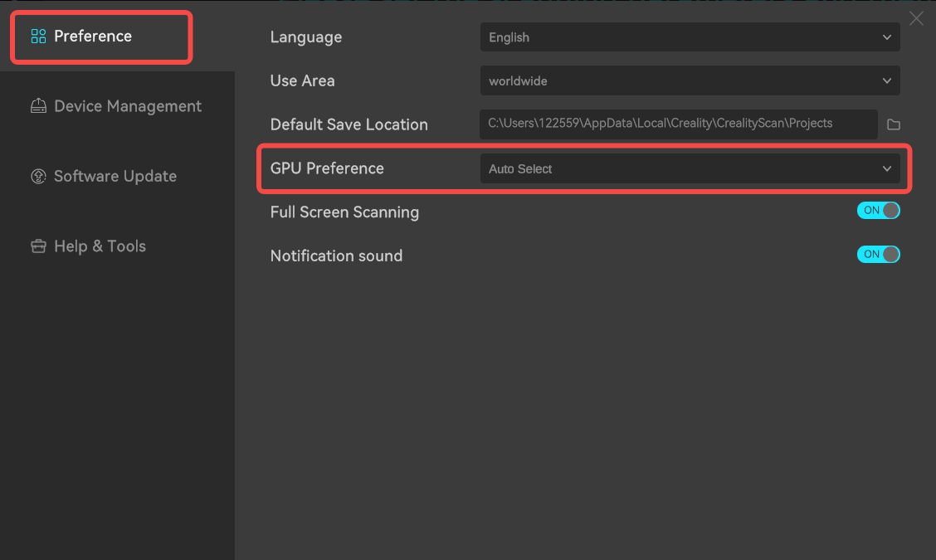Click the Language label
The width and height of the screenshot is (936, 560).
[305, 37]
